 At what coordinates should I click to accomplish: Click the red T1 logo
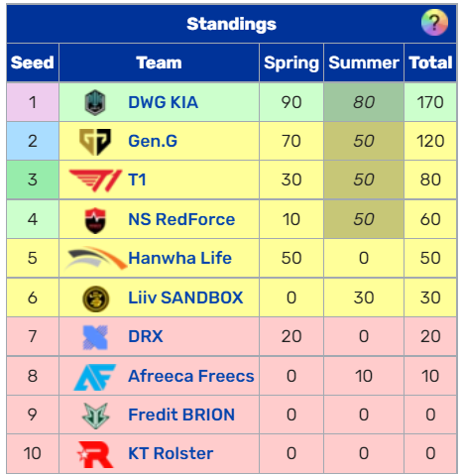coord(95,180)
